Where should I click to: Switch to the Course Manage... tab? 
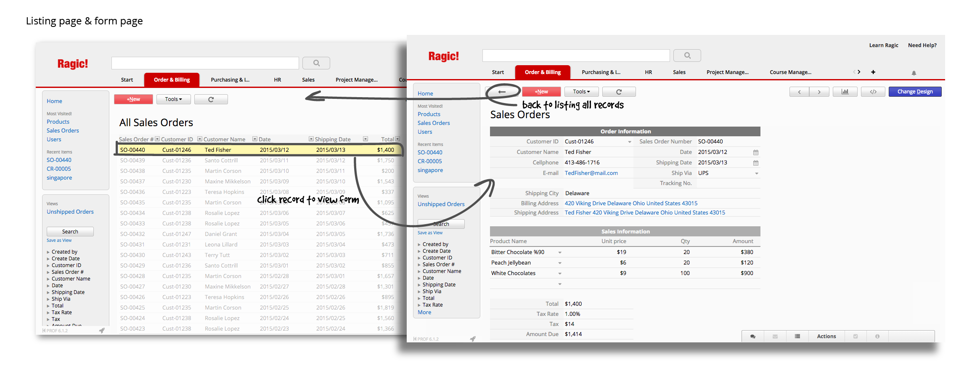[x=790, y=72]
